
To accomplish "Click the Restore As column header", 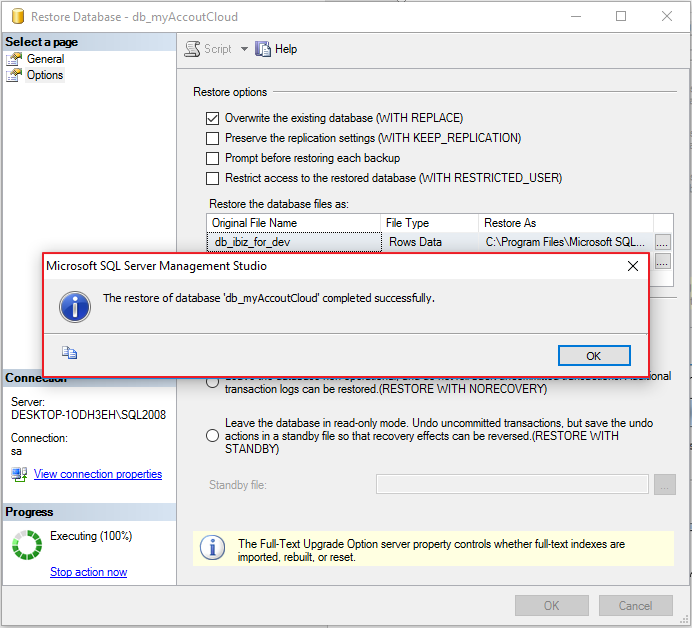I will click(566, 223).
